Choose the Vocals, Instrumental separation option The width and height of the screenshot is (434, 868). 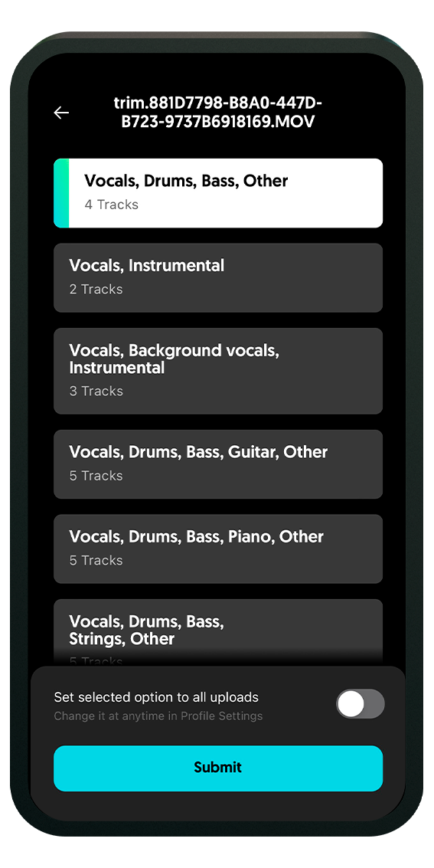pyautogui.click(x=218, y=278)
